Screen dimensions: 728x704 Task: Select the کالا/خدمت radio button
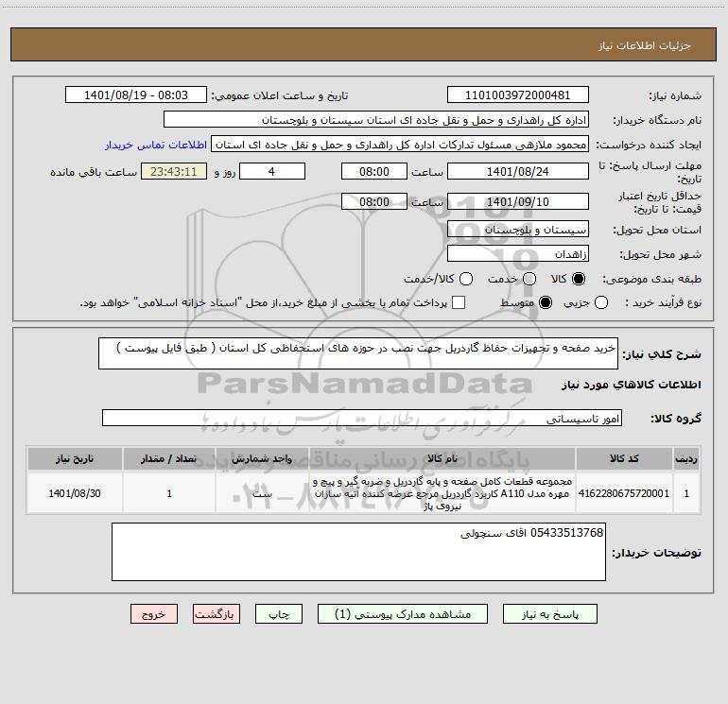coord(466,279)
